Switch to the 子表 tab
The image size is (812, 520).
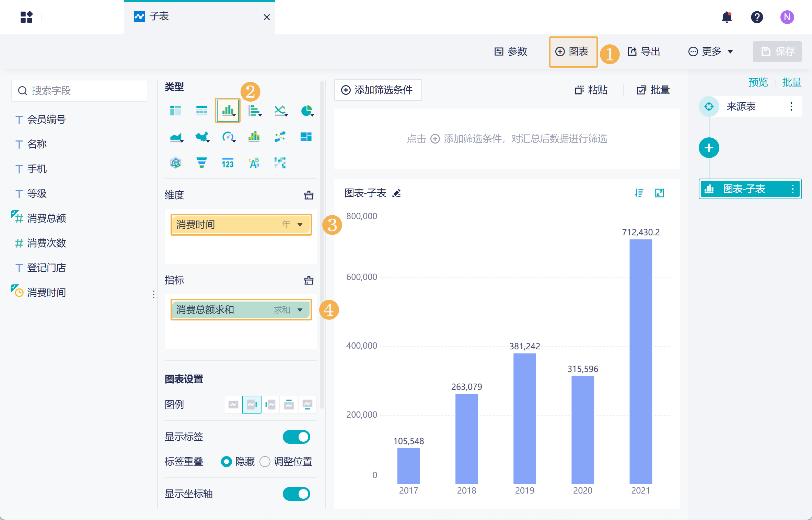pyautogui.click(x=159, y=16)
